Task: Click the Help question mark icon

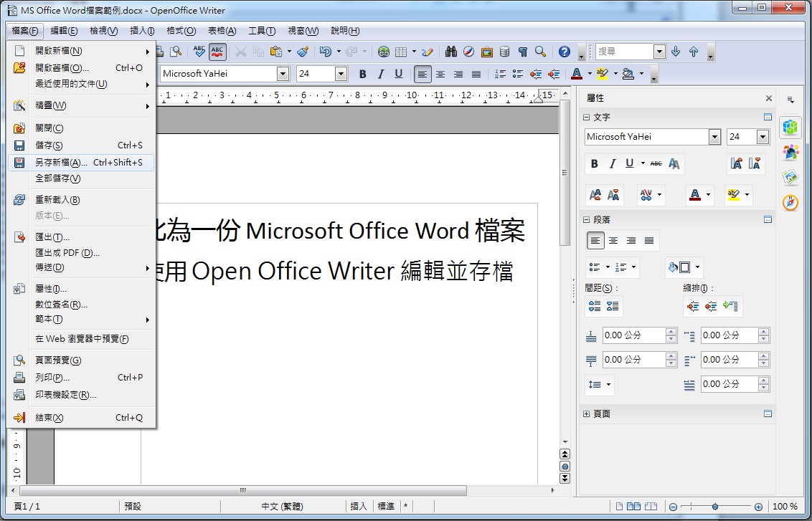Action: click(x=565, y=52)
